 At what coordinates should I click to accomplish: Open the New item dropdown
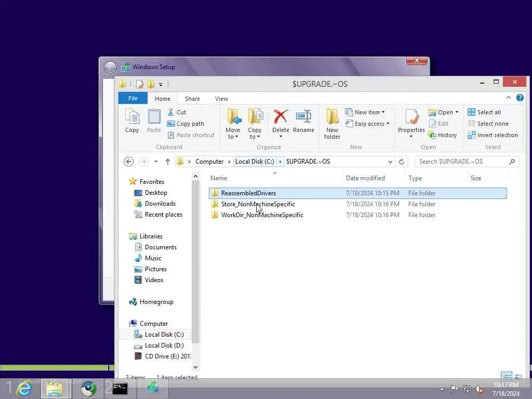click(x=365, y=112)
